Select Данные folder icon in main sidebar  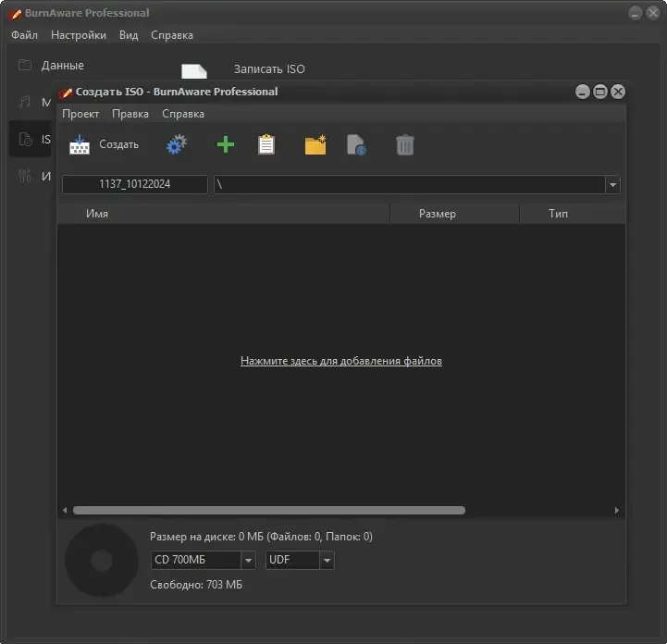point(25,65)
